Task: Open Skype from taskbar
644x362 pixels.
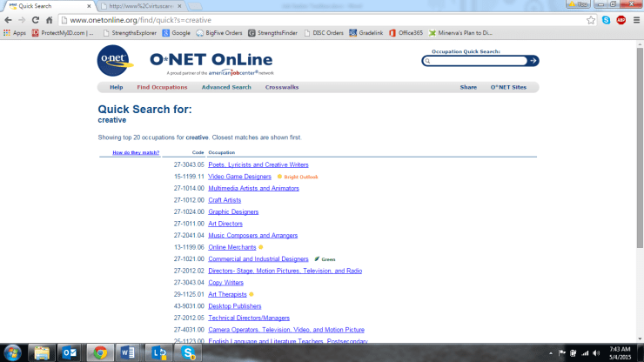Action: [188, 352]
